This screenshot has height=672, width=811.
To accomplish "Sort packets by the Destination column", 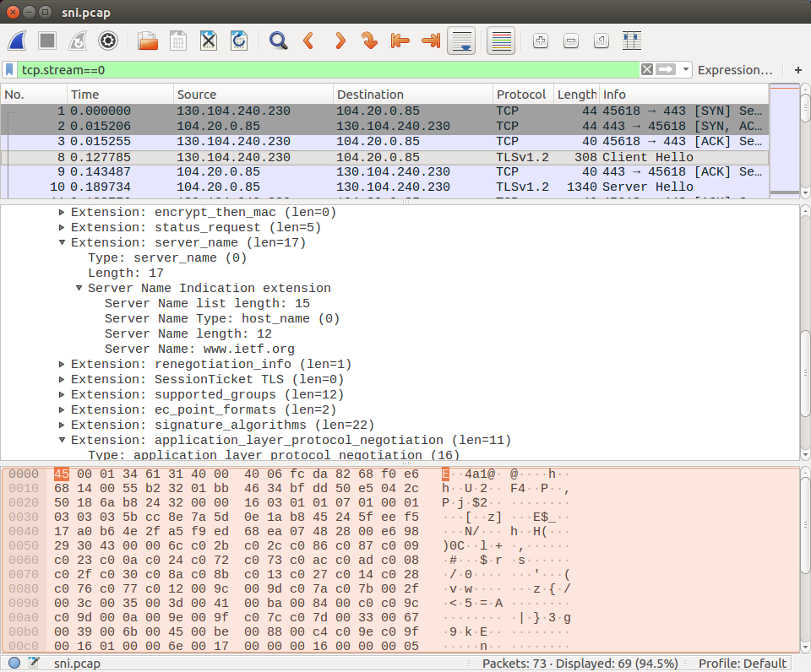I will click(413, 95).
